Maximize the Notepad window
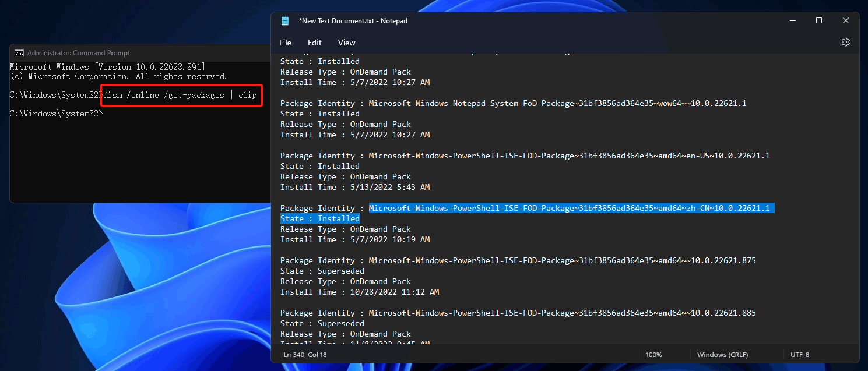This screenshot has width=868, height=371. coord(819,20)
